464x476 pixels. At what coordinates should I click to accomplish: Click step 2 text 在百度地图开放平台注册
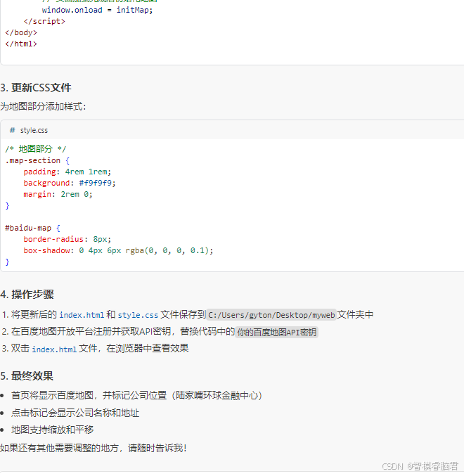point(123,331)
